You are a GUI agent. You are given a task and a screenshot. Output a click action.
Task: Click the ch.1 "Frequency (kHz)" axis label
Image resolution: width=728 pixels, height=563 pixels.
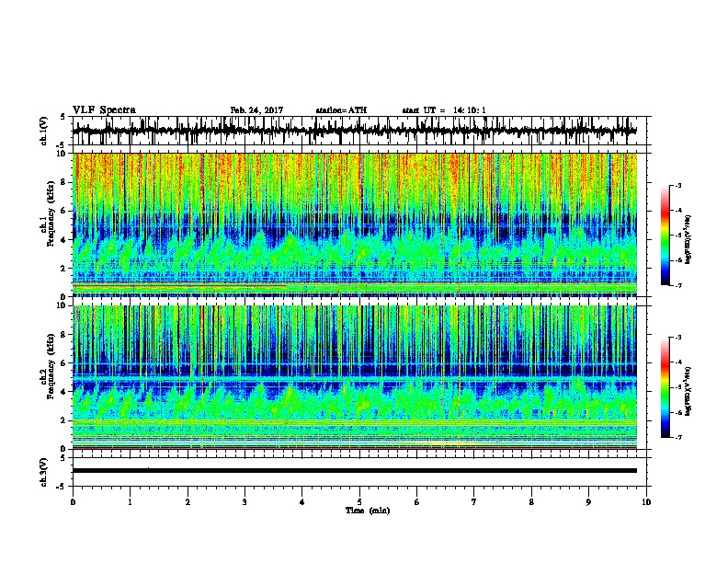coord(51,213)
